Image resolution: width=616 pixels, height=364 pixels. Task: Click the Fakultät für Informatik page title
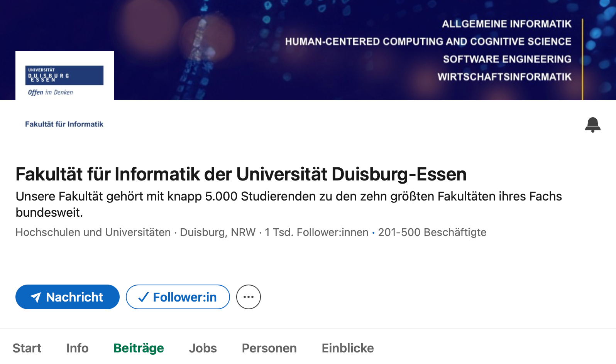coord(241,174)
